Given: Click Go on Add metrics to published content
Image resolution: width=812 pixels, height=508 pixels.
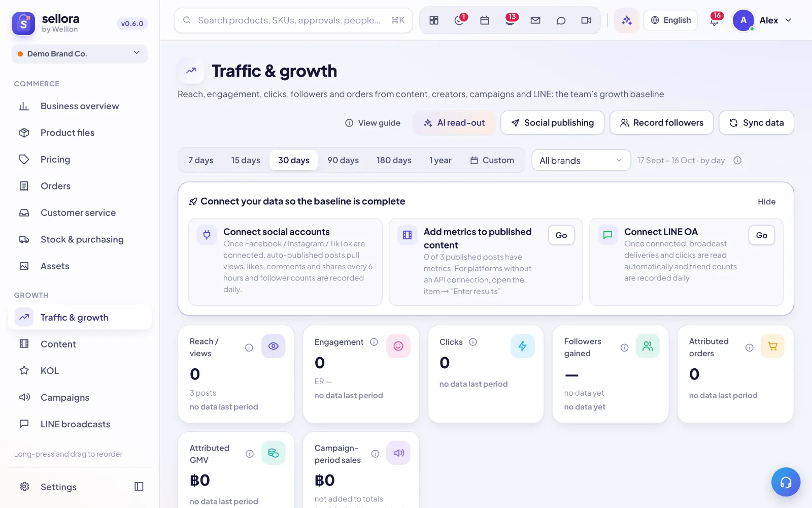Looking at the screenshot, I should [561, 235].
